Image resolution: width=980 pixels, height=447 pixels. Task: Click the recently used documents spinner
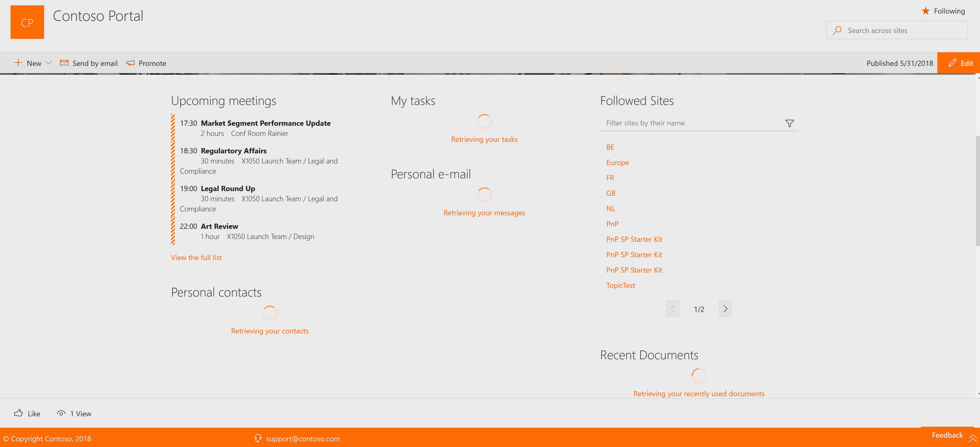(x=699, y=375)
